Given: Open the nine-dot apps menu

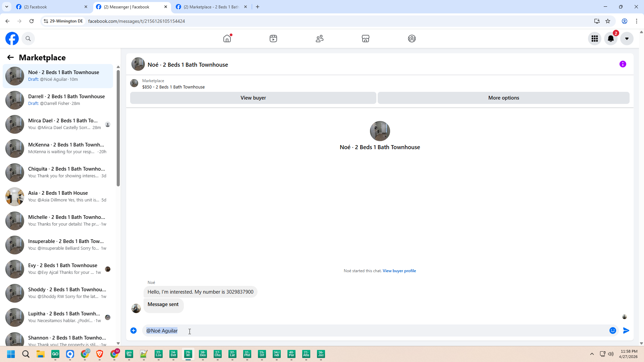Looking at the screenshot, I should coord(595,39).
